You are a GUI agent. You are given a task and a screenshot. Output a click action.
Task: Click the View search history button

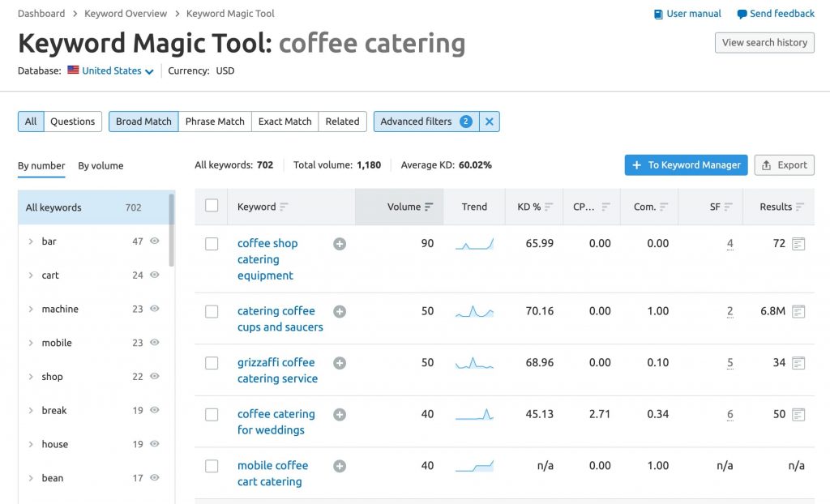[x=764, y=42]
